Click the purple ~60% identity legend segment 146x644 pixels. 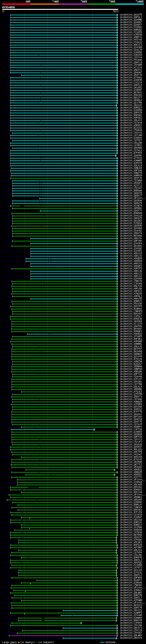(73, 4)
